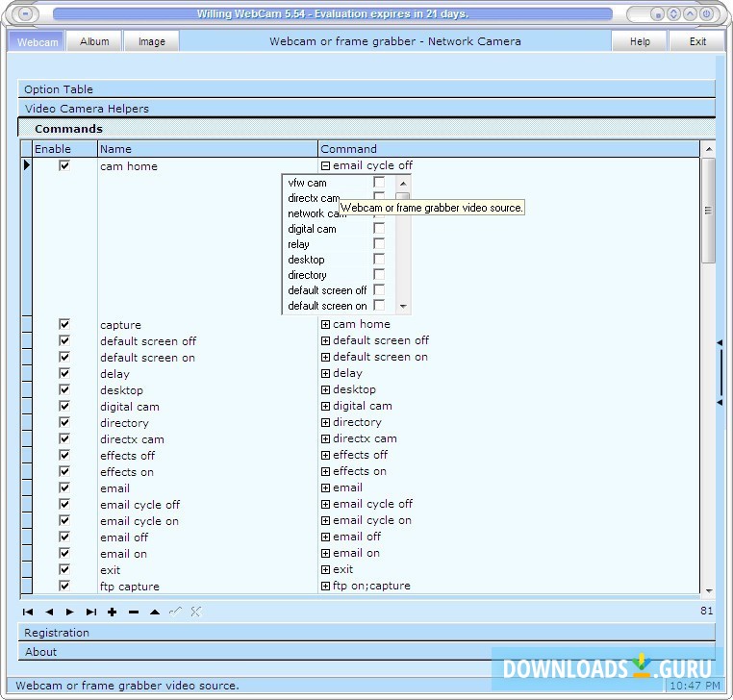Viewport: 733px width, 700px height.
Task: Check the desktop option in the list
Action: (x=379, y=260)
